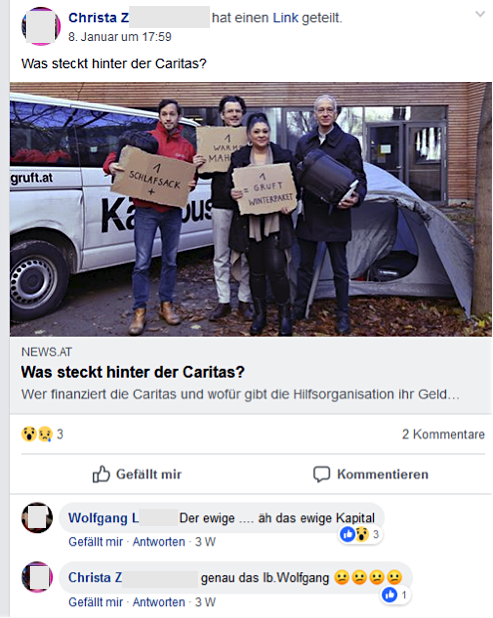Click Christa Z's post author avatar

click(41, 26)
